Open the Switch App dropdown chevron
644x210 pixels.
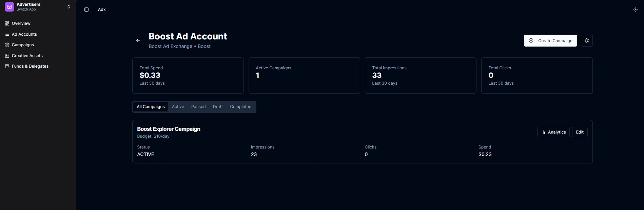coord(69,7)
